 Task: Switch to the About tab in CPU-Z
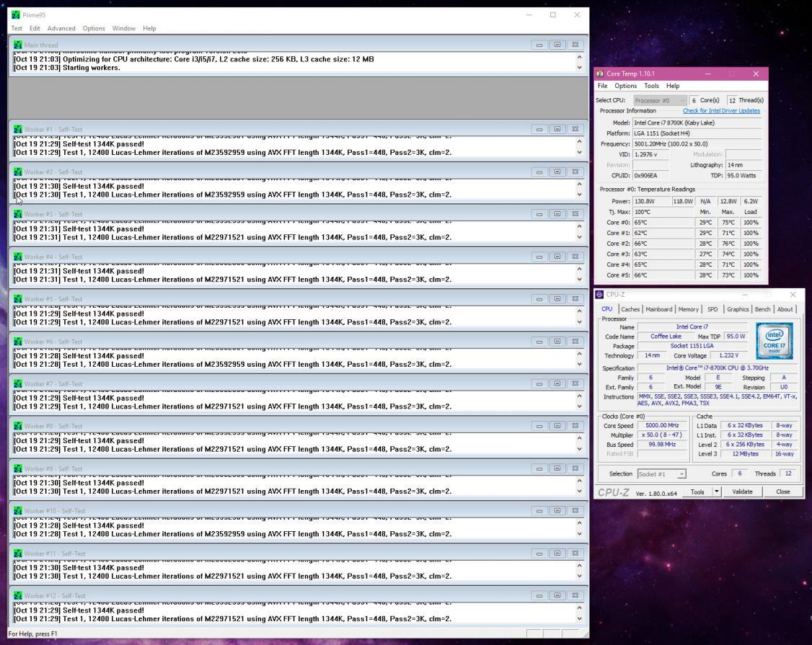pos(785,309)
